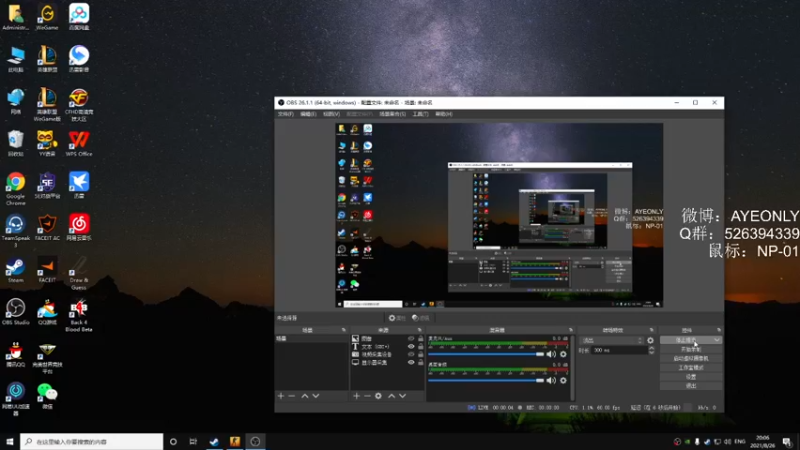Pop out the Audio Mixer dock icon
The width and height of the screenshot is (800, 450).
tap(570, 331)
